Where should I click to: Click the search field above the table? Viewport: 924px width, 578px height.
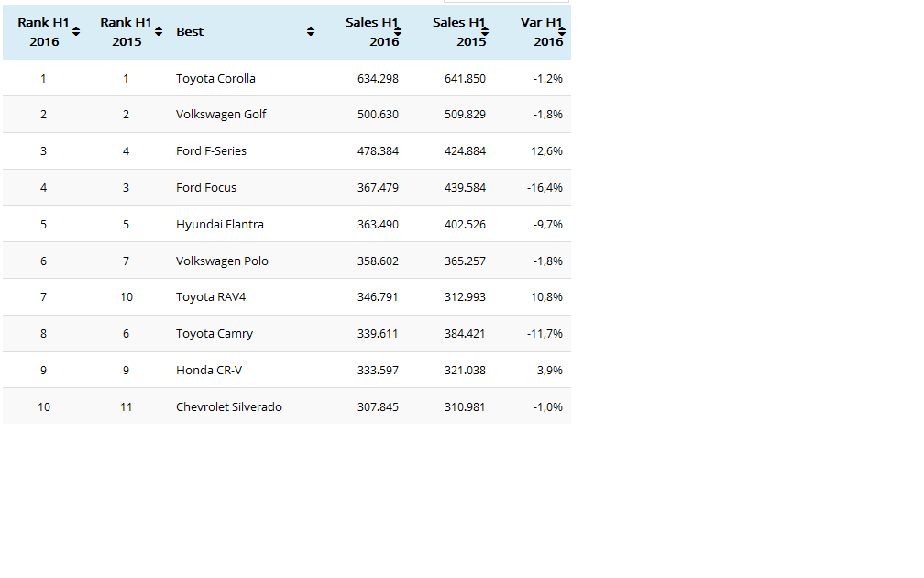click(506, 1)
